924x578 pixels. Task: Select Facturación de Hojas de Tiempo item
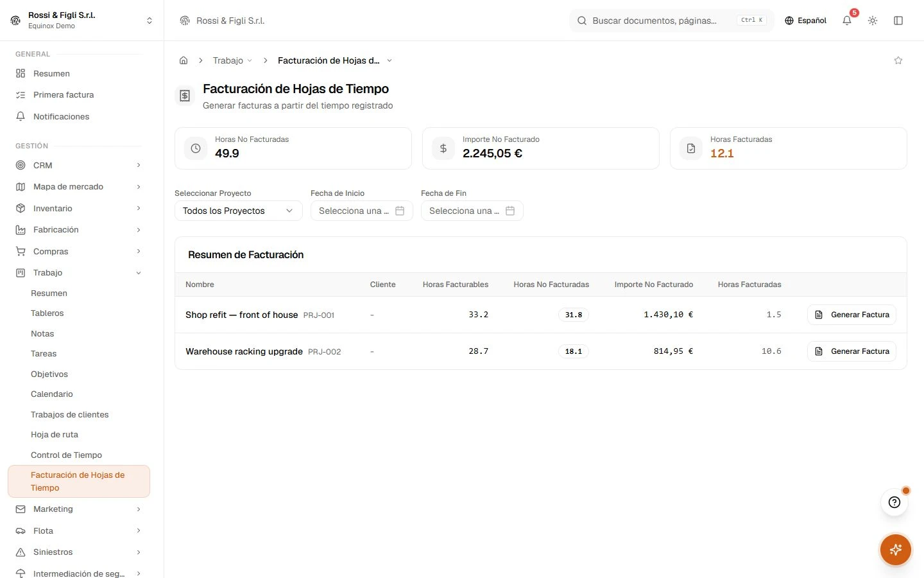tap(79, 481)
